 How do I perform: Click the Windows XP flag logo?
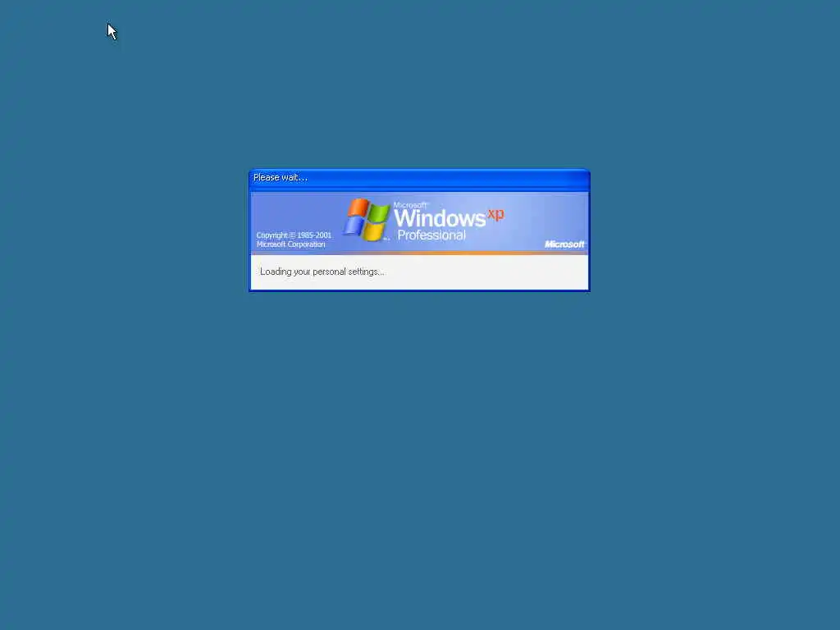pyautogui.click(x=367, y=220)
